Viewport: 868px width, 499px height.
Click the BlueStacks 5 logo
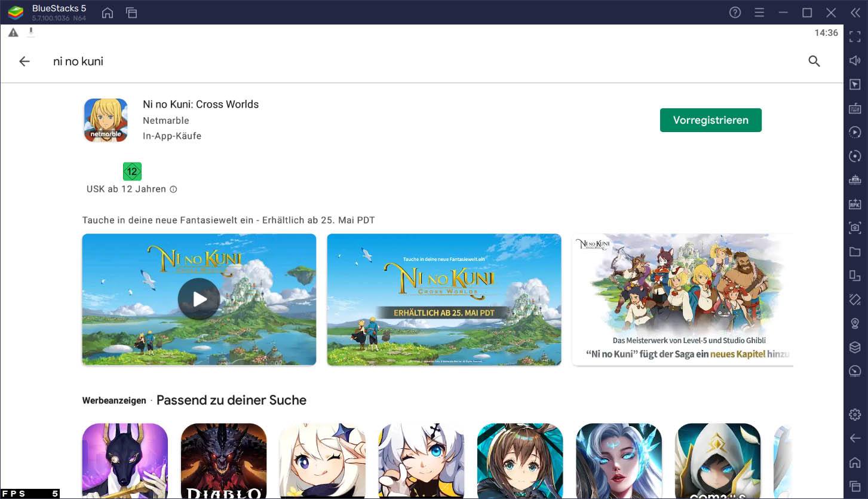(16, 13)
